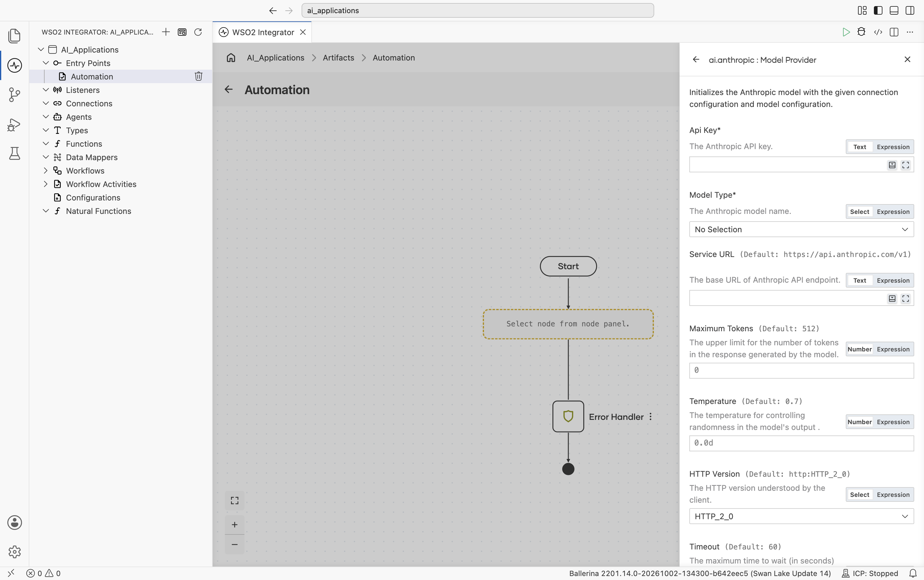Fit diagram to screen
Screen dimensions: 924x580
[234, 501]
